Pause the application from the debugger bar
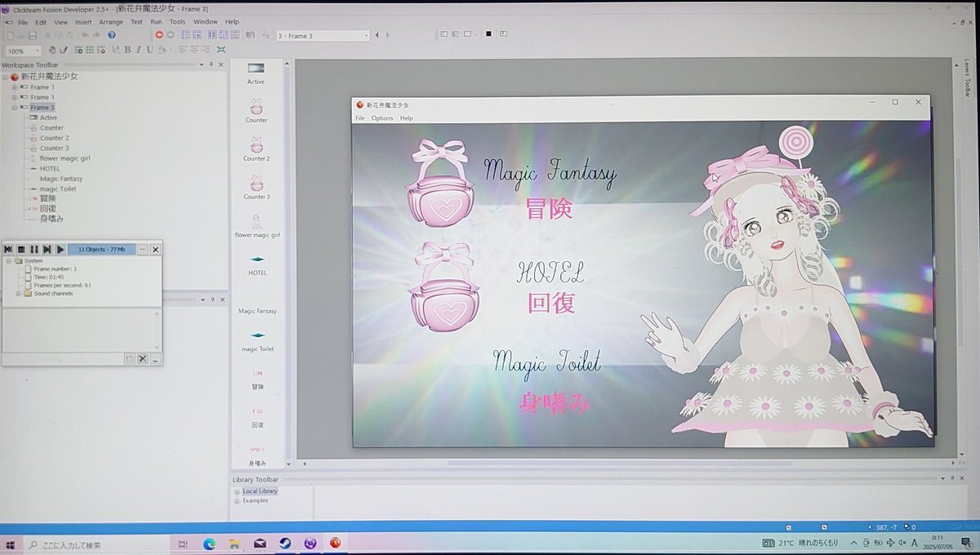This screenshot has height=555, width=980. [34, 249]
